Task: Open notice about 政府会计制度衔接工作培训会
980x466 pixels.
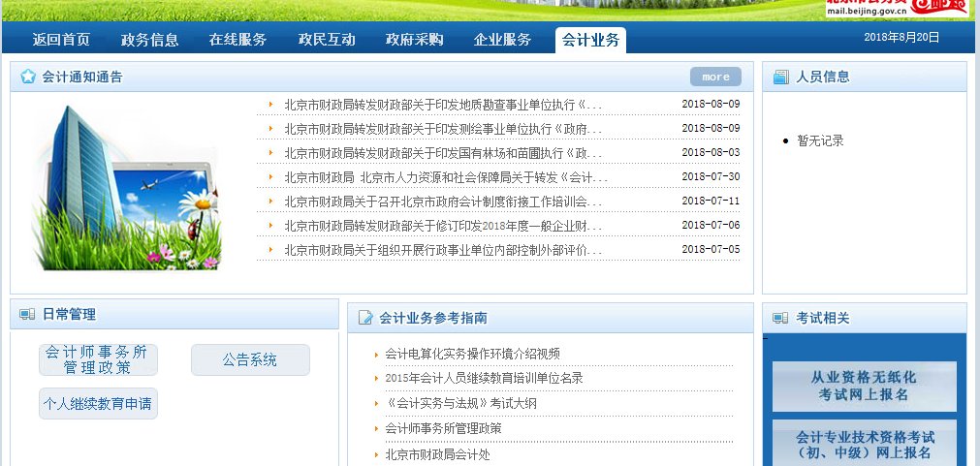Action: tap(443, 202)
